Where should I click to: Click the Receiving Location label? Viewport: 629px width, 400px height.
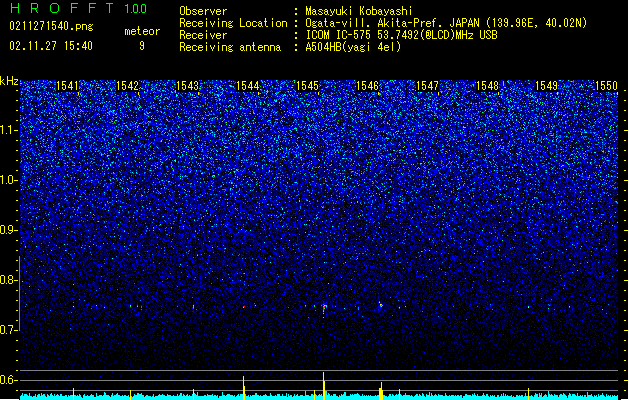233,23
